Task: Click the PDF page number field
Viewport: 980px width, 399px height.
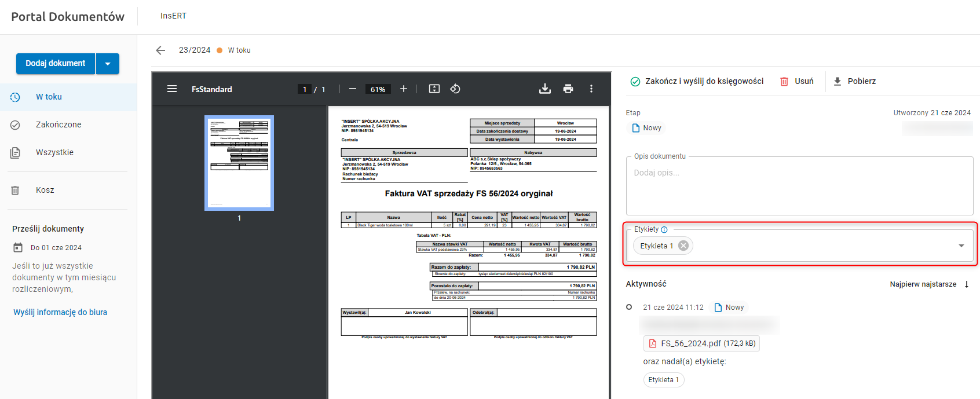Action: coord(305,89)
